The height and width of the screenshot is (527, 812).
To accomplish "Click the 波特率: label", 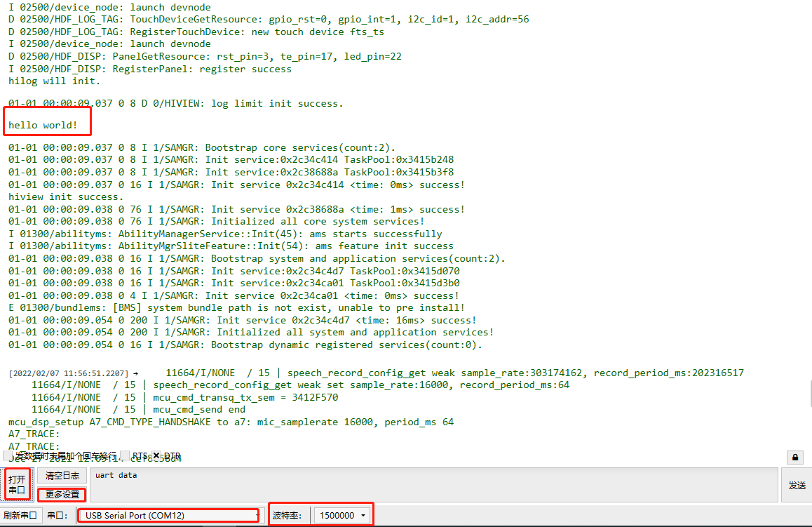I will pyautogui.click(x=287, y=515).
